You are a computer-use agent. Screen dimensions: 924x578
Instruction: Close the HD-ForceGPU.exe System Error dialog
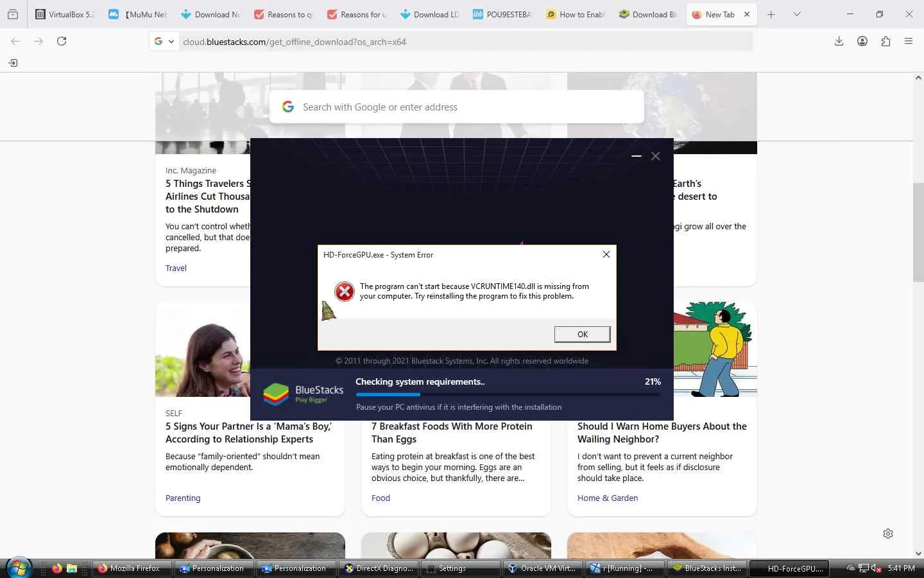tap(606, 254)
